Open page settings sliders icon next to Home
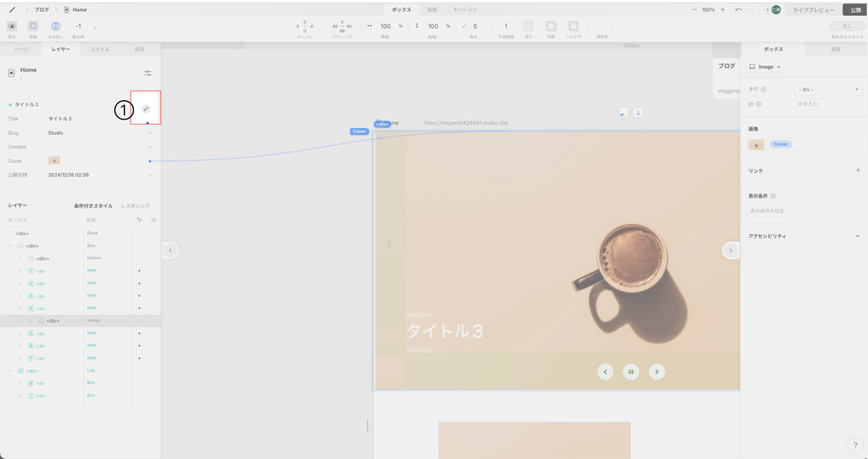Image resolution: width=868 pixels, height=459 pixels. coord(147,73)
